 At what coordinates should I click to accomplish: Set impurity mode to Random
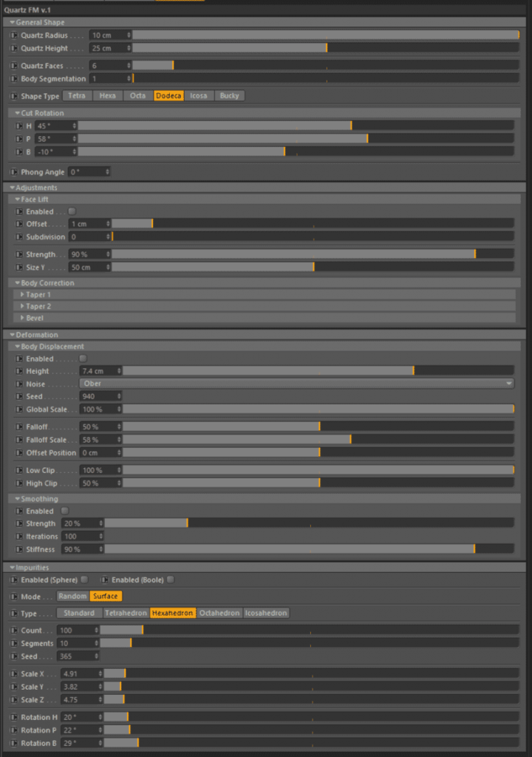[73, 596]
